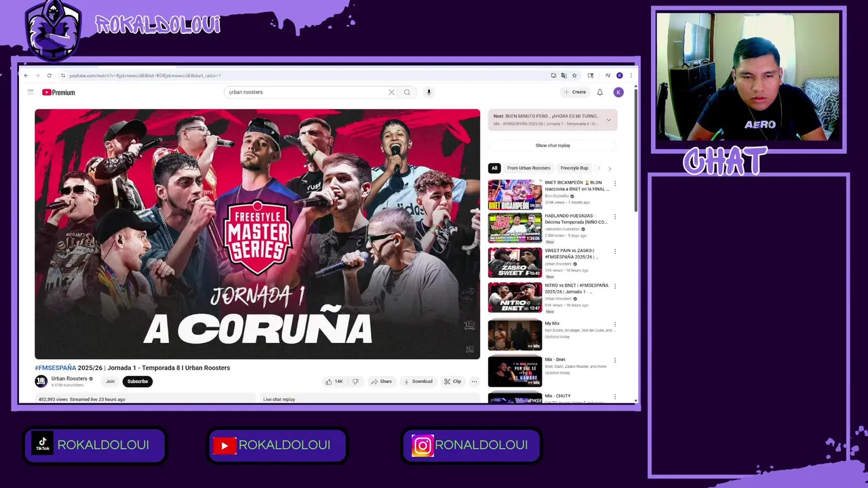Viewport: 868px width, 488px height.
Task: Open the notifications bell
Action: [599, 92]
